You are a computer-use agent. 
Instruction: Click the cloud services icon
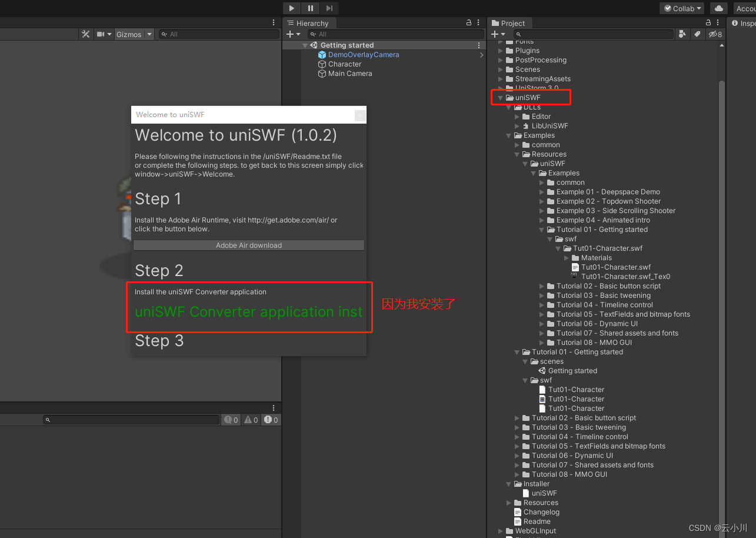(x=719, y=8)
